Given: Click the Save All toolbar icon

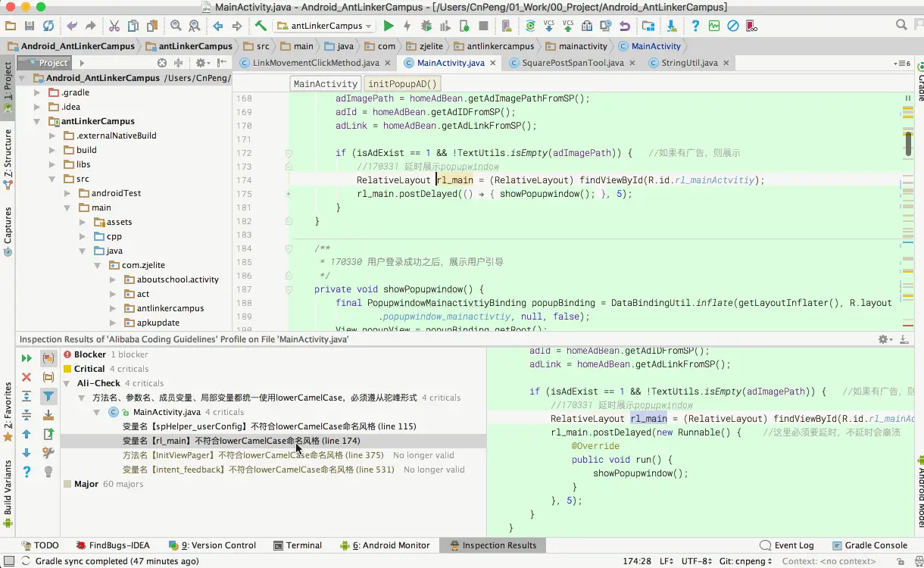Looking at the screenshot, I should pyautogui.click(x=30, y=26).
